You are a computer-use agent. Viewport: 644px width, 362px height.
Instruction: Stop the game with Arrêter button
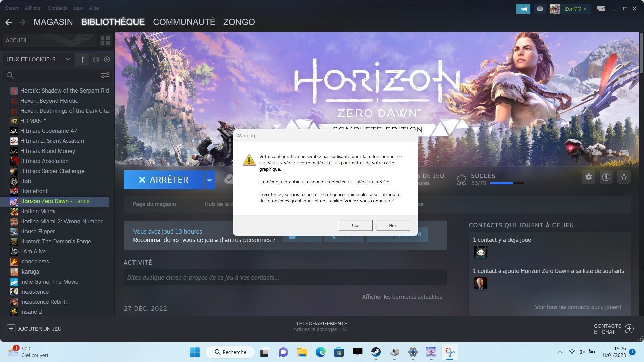164,180
